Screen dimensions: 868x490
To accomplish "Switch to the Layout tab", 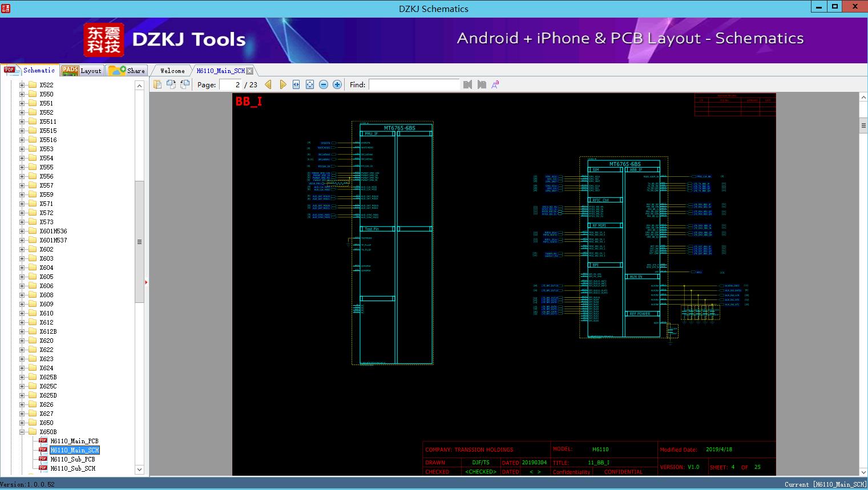I will click(82, 71).
